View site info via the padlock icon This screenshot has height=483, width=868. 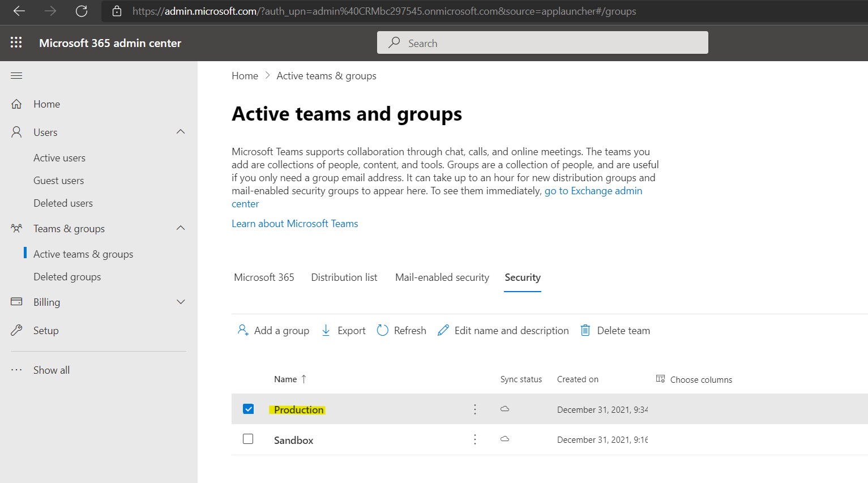point(117,11)
